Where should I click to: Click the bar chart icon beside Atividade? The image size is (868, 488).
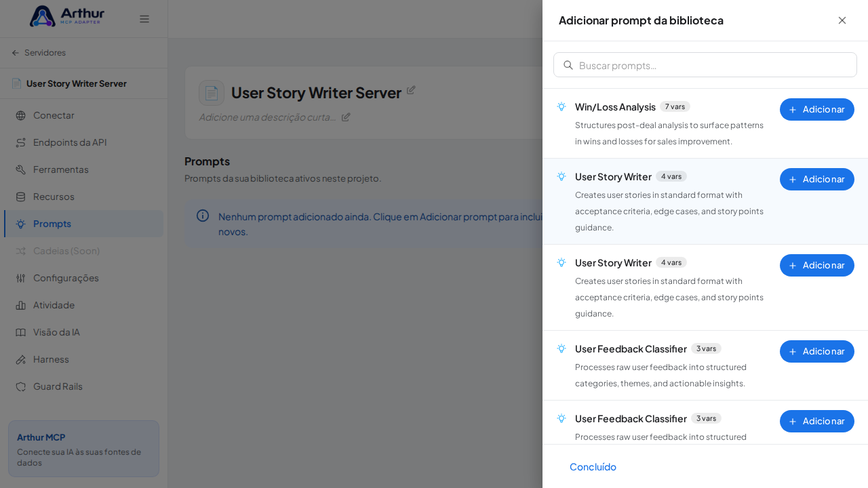tap(20, 305)
